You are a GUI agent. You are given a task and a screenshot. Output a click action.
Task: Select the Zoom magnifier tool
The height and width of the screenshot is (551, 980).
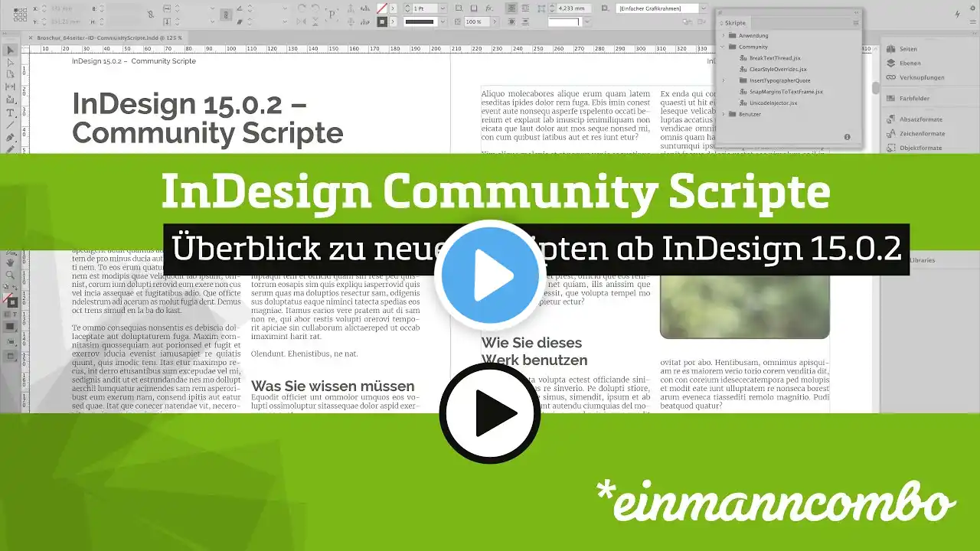point(11,275)
